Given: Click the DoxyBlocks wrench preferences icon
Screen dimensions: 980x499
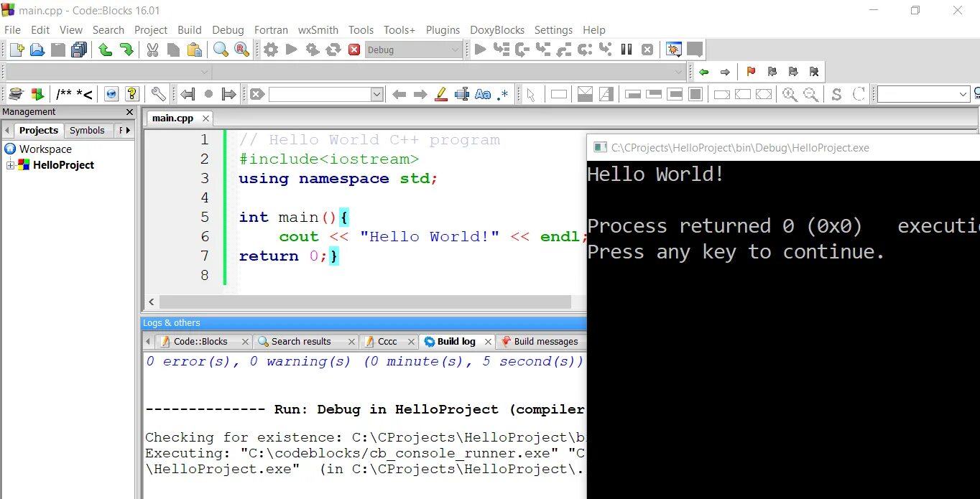Looking at the screenshot, I should click(158, 94).
